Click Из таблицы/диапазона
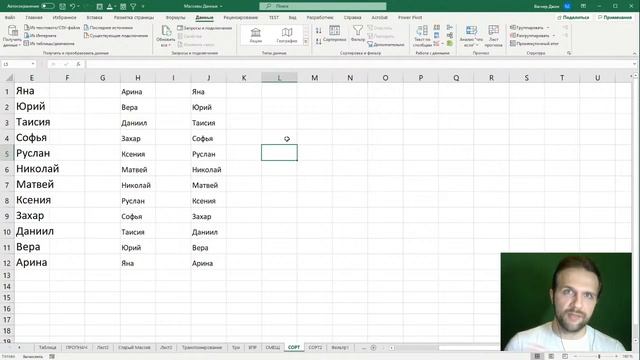The height and width of the screenshot is (360, 640). (49, 43)
